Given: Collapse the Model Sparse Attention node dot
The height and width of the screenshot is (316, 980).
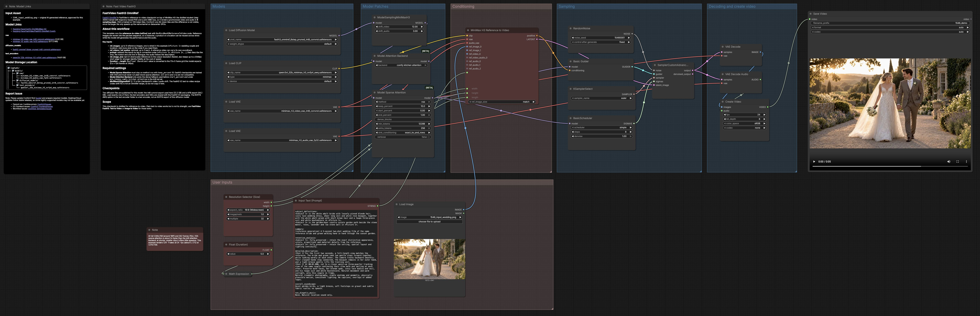Looking at the screenshot, I should [374, 92].
